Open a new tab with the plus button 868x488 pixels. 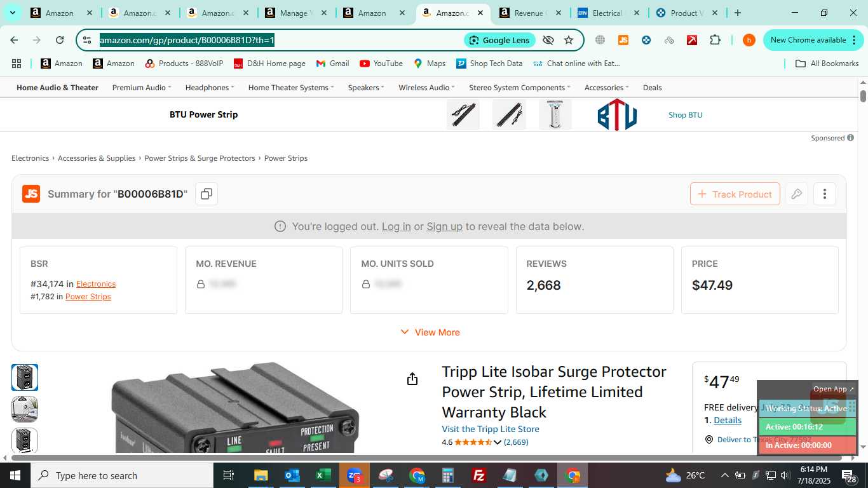pos(737,13)
